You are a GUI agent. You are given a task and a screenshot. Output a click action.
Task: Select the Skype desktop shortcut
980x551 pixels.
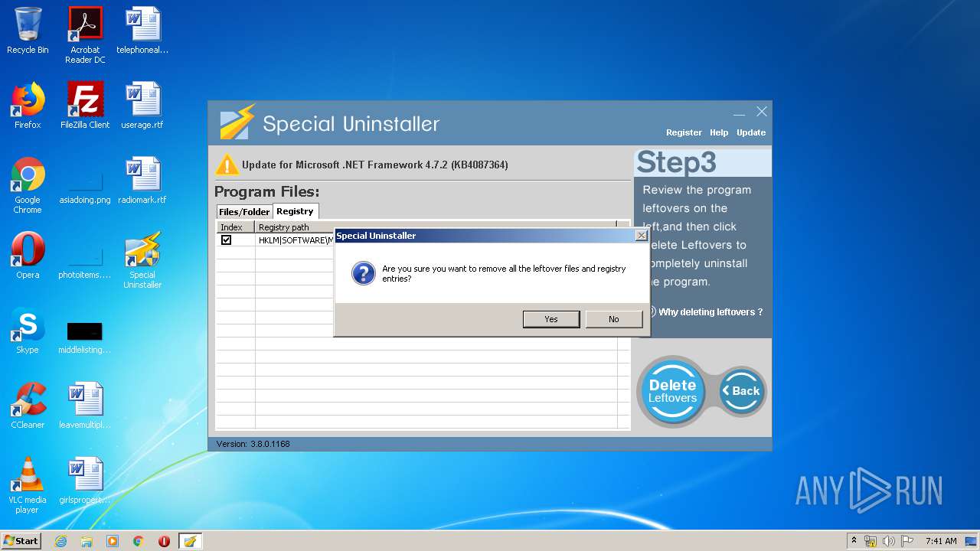pos(28,331)
